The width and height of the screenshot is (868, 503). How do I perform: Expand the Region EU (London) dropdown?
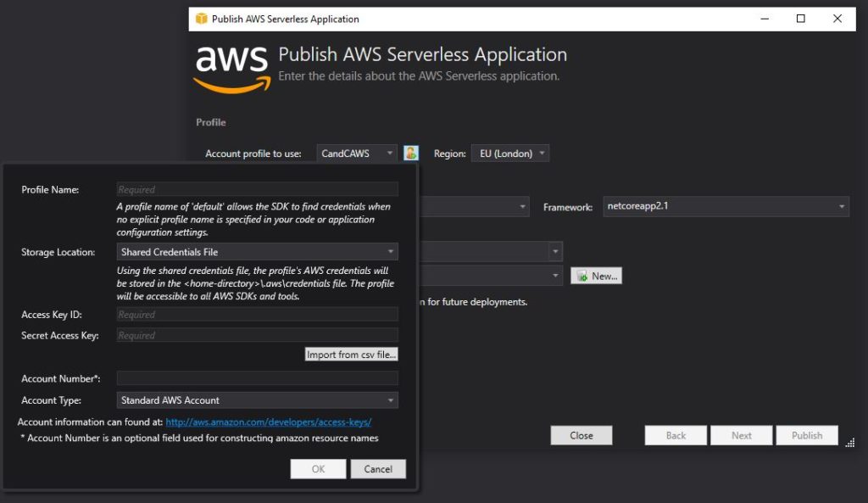click(x=512, y=154)
